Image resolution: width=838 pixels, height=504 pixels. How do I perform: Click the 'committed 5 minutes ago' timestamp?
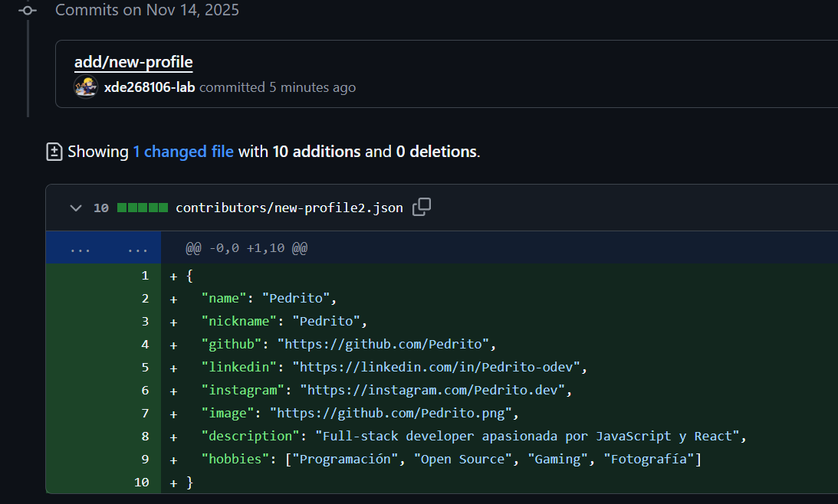coord(312,87)
